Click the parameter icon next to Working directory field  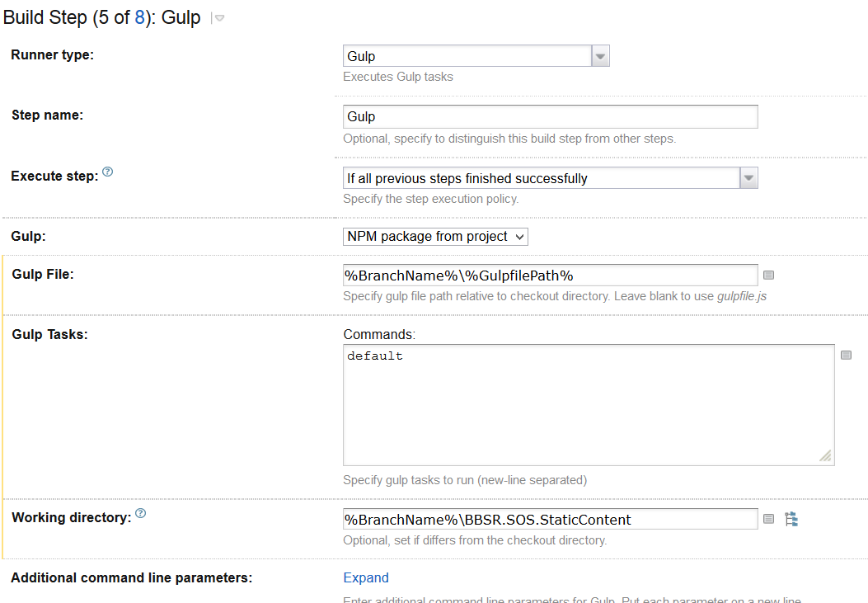(x=768, y=520)
